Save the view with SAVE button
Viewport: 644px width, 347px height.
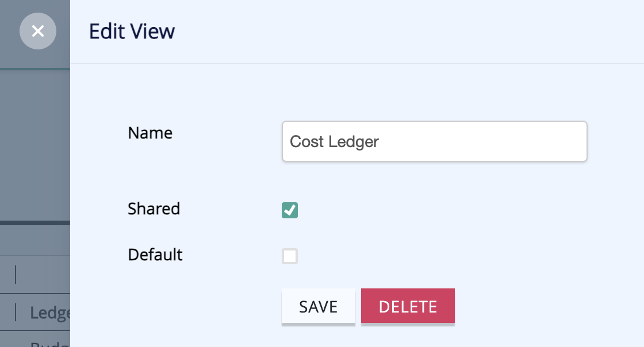[x=319, y=306]
